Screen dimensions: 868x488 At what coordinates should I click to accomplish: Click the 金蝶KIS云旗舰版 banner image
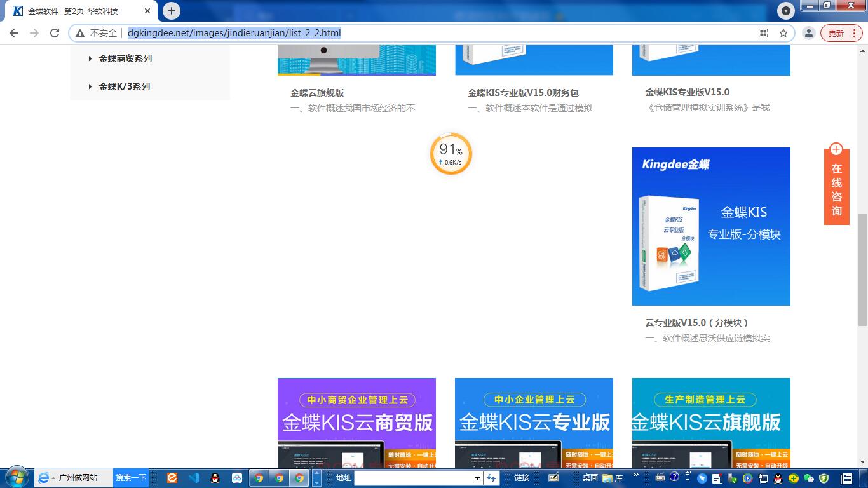[x=711, y=423]
